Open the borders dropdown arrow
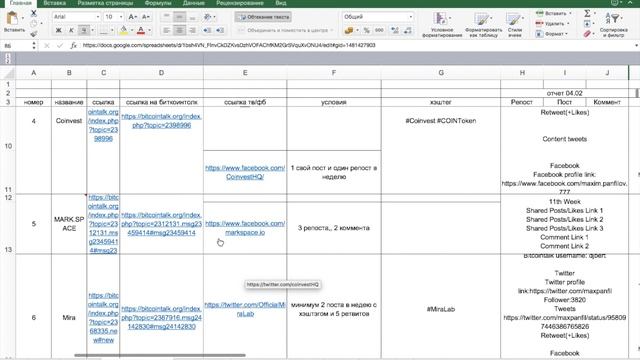 click(112, 31)
